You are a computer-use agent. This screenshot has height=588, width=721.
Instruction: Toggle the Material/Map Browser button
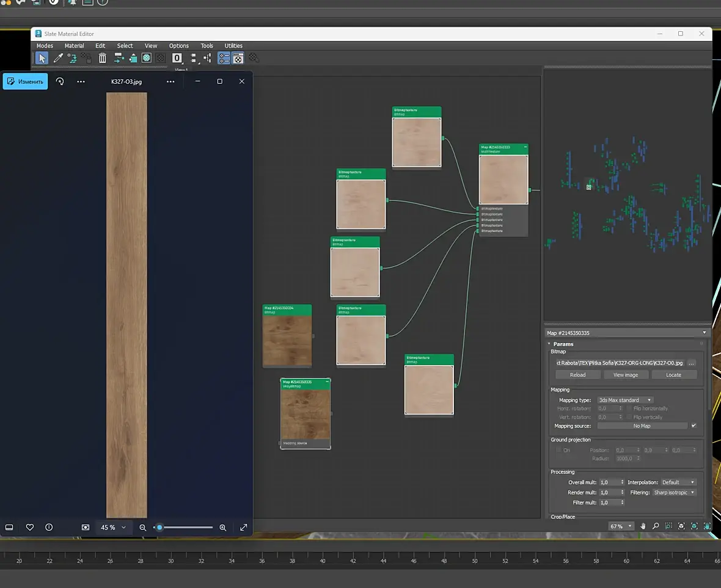click(224, 58)
